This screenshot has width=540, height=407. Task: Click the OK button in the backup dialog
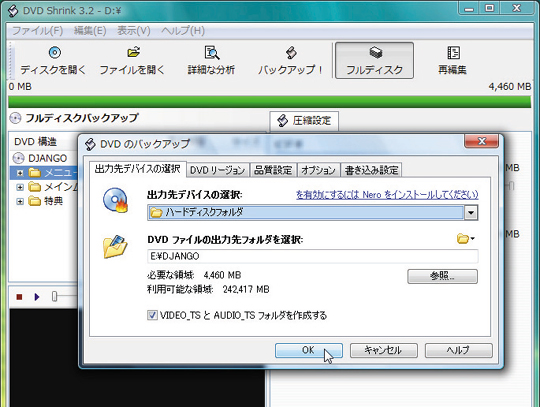pyautogui.click(x=309, y=350)
